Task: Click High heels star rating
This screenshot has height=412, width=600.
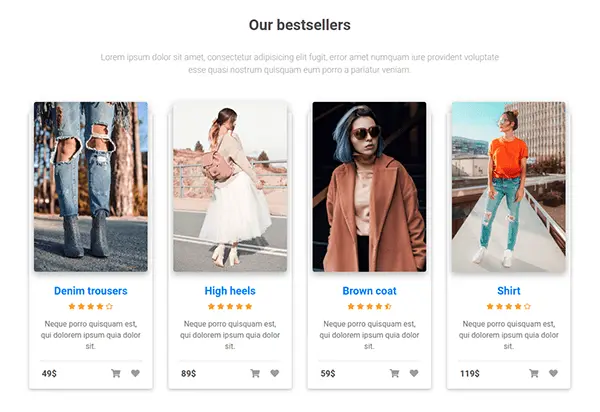Action: click(x=229, y=307)
